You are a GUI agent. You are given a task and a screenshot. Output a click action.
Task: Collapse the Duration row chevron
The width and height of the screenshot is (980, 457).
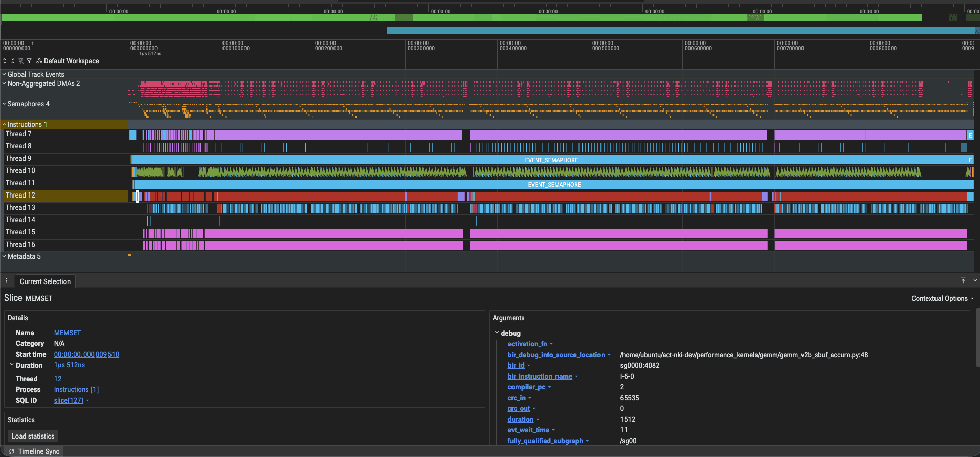12,365
